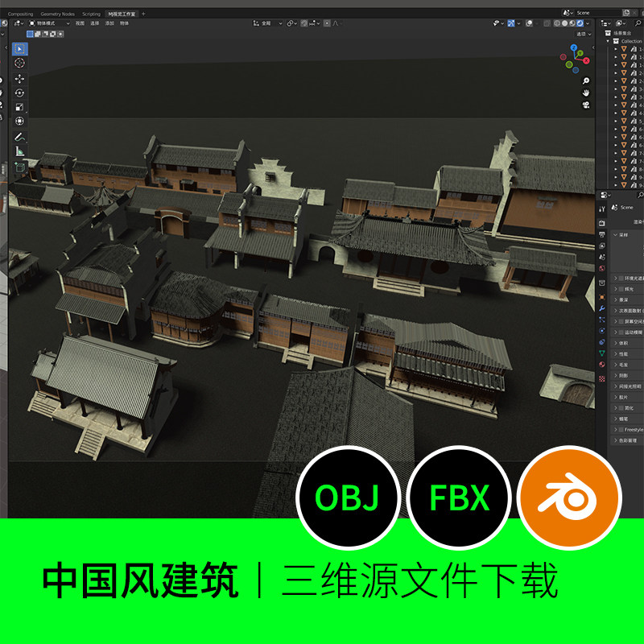
Task: Open the 添加 Add menu in the viewport header
Action: 108,24
